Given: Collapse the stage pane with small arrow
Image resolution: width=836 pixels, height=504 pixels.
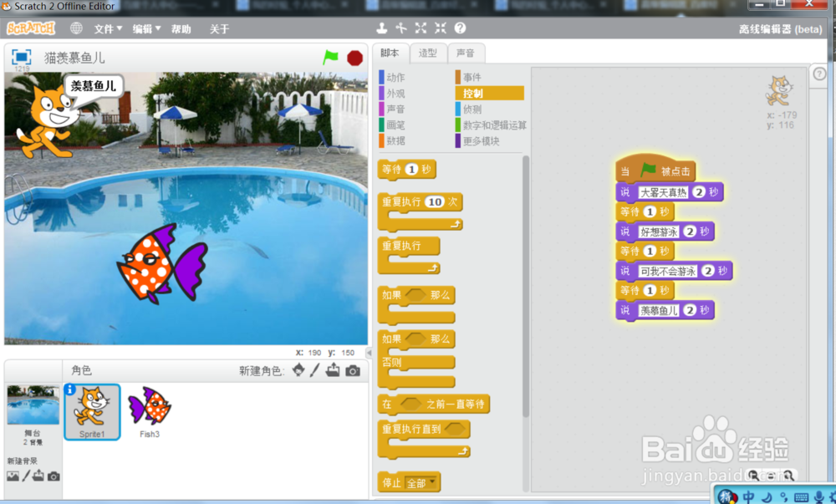Looking at the screenshot, I should click(369, 353).
